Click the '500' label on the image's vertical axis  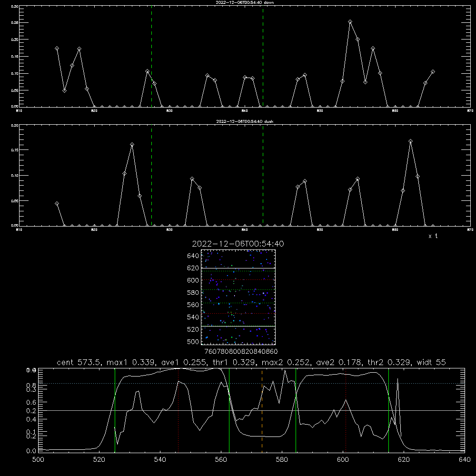click(x=193, y=341)
